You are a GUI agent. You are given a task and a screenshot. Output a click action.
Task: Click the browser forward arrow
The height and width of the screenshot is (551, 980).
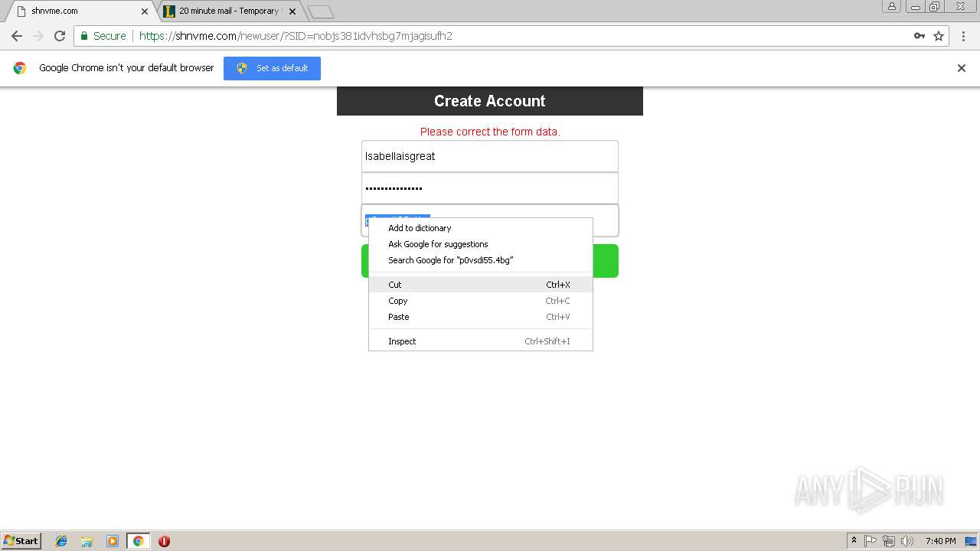[x=38, y=36]
